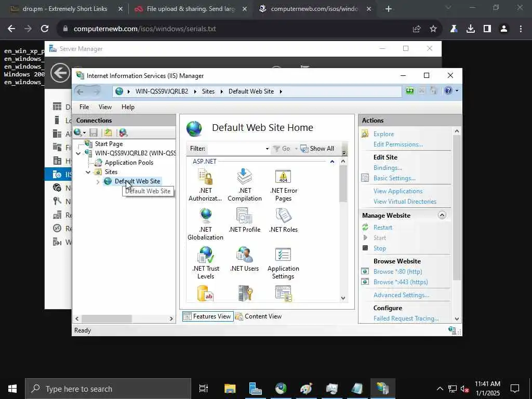Expand the hidden system tray icons chevron
Image resolution: width=532 pixels, height=399 pixels.
(x=440, y=389)
